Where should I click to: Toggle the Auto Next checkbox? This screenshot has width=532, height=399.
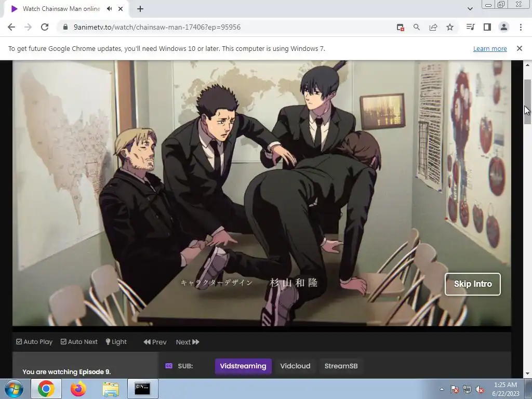pos(79,342)
